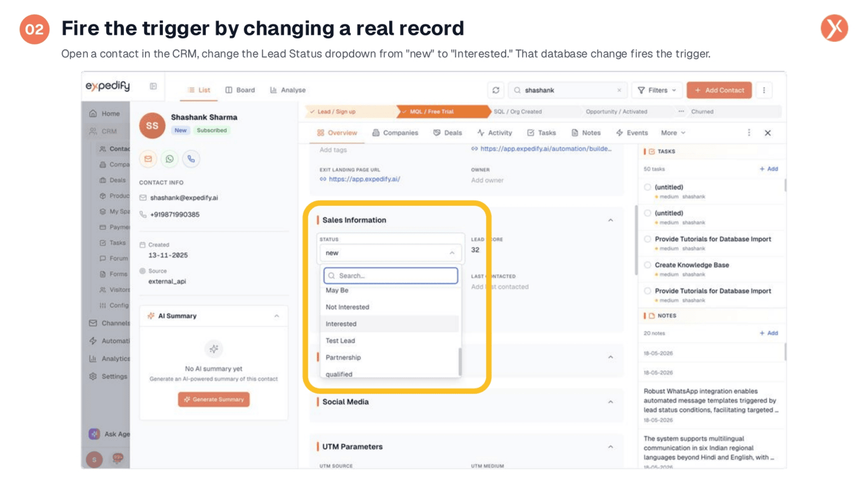
Task: Select the MQL / Free Trial pipeline stage
Action: click(443, 112)
